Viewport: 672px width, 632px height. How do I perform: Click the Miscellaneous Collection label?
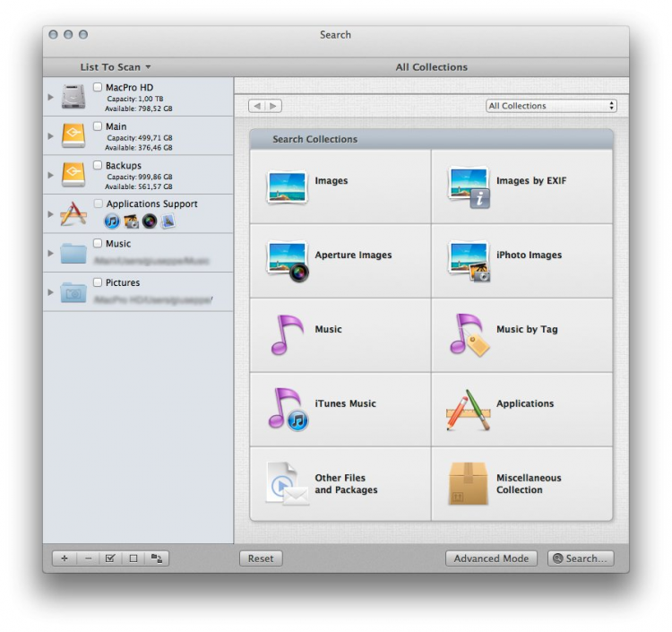click(x=529, y=484)
